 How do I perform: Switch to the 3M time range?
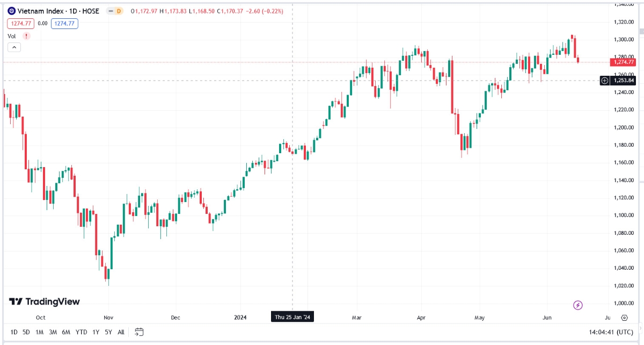click(53, 332)
